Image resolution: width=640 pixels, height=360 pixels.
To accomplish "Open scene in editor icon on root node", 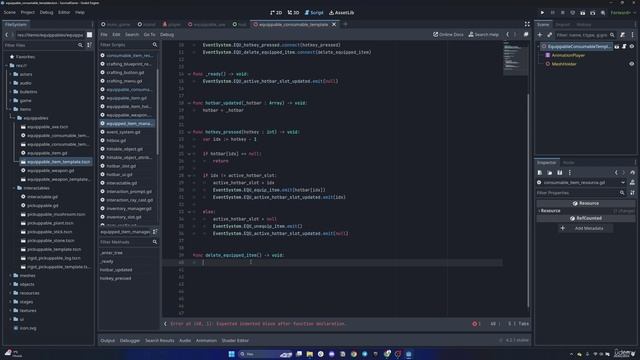I will (617, 47).
